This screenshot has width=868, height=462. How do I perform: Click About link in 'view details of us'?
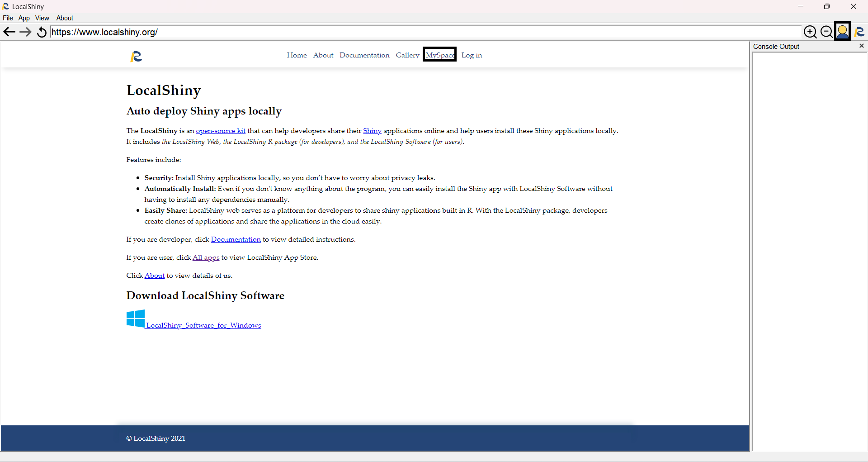pyautogui.click(x=155, y=276)
